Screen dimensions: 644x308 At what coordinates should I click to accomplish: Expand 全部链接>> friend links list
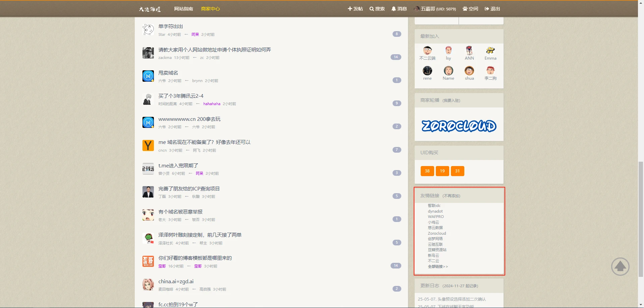tap(437, 266)
